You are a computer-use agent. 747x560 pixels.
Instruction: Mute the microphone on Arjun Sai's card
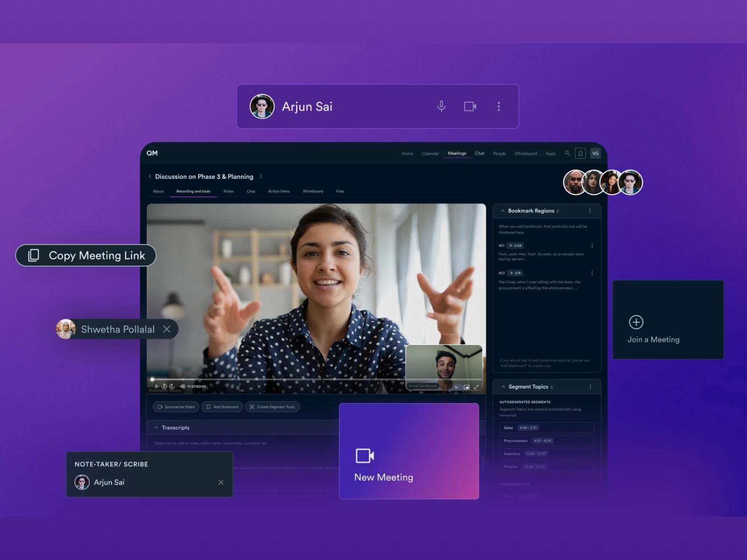click(x=441, y=106)
